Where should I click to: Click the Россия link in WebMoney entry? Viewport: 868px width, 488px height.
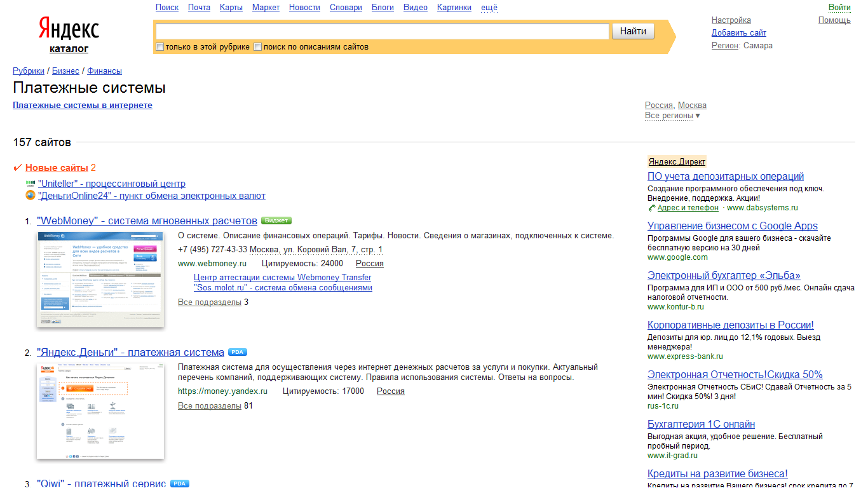(x=370, y=264)
